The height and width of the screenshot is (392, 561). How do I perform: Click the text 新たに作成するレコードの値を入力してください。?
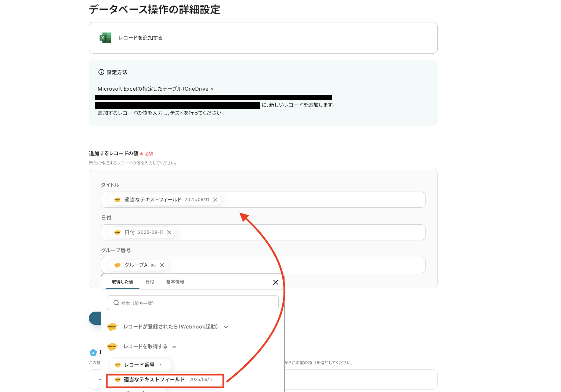[x=133, y=163]
